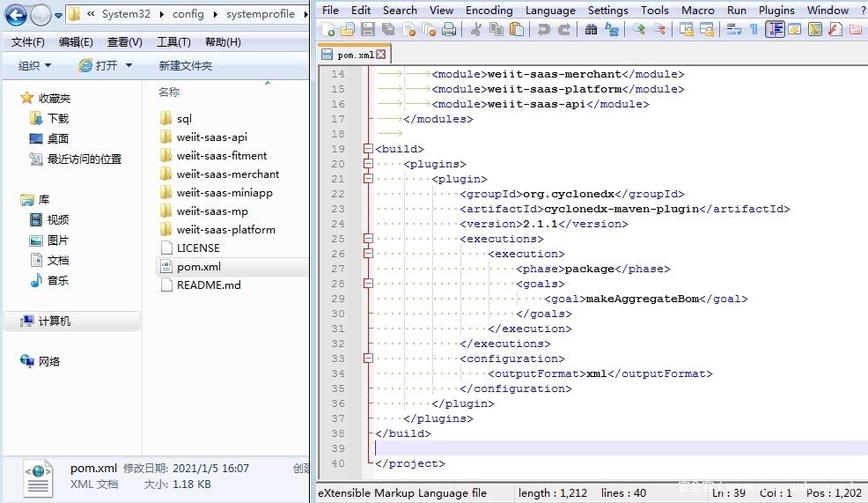Open the 组织 dropdown in Explorer
This screenshot has height=503, width=868.
tap(35, 66)
